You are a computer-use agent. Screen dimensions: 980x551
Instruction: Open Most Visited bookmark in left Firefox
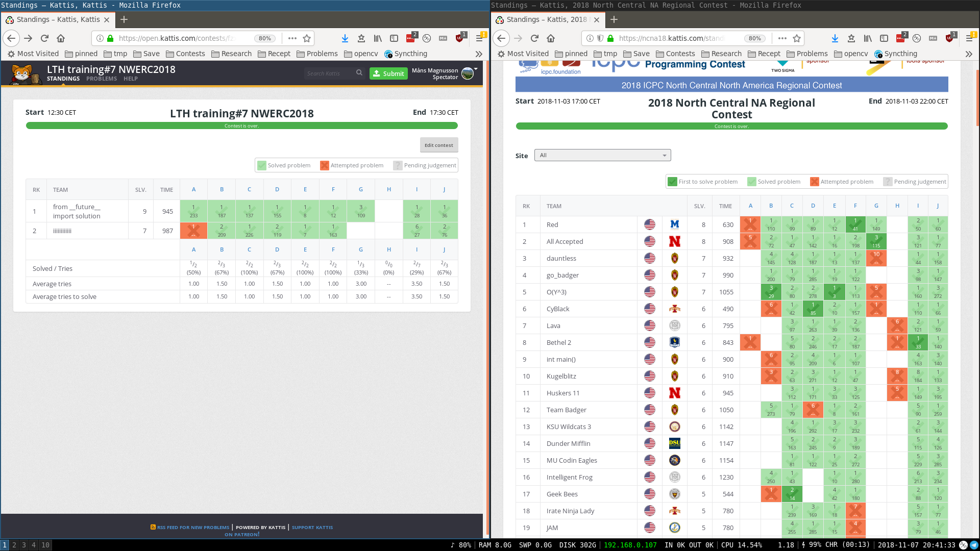point(33,54)
